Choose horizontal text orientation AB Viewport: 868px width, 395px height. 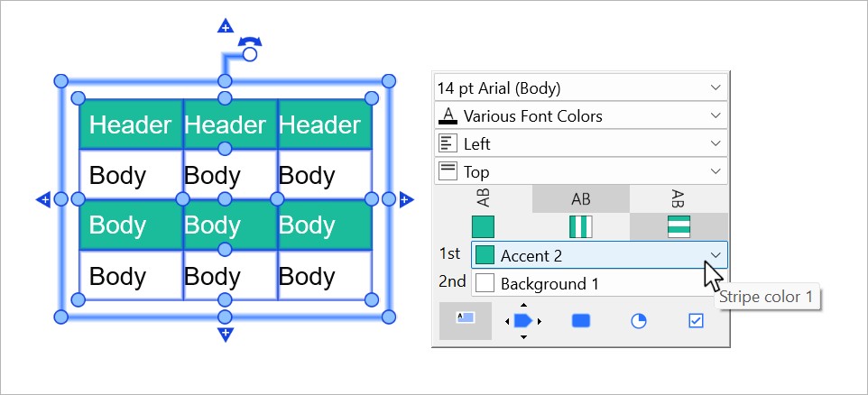(x=580, y=198)
